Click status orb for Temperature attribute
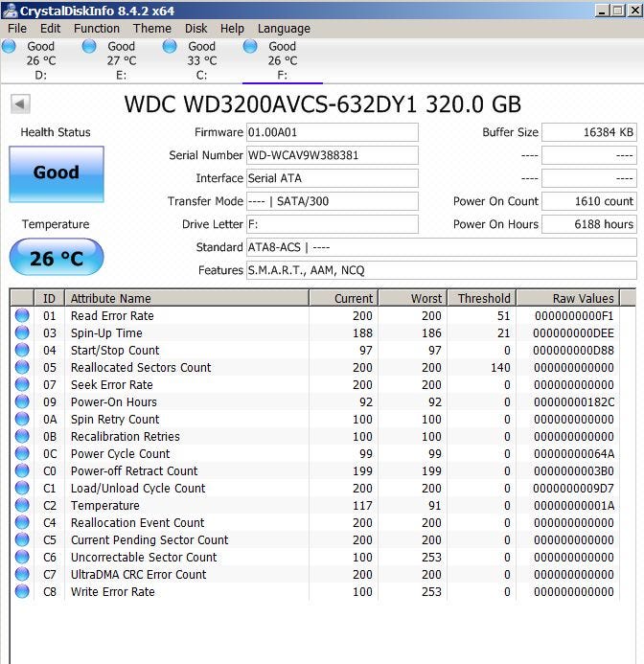644x664 pixels. coord(22,505)
